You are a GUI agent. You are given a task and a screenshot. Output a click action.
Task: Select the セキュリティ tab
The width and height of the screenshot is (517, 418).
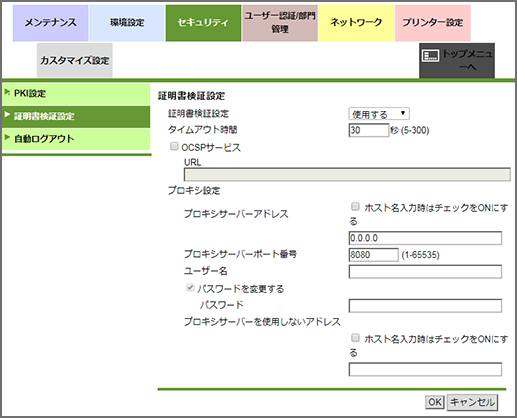(203, 23)
